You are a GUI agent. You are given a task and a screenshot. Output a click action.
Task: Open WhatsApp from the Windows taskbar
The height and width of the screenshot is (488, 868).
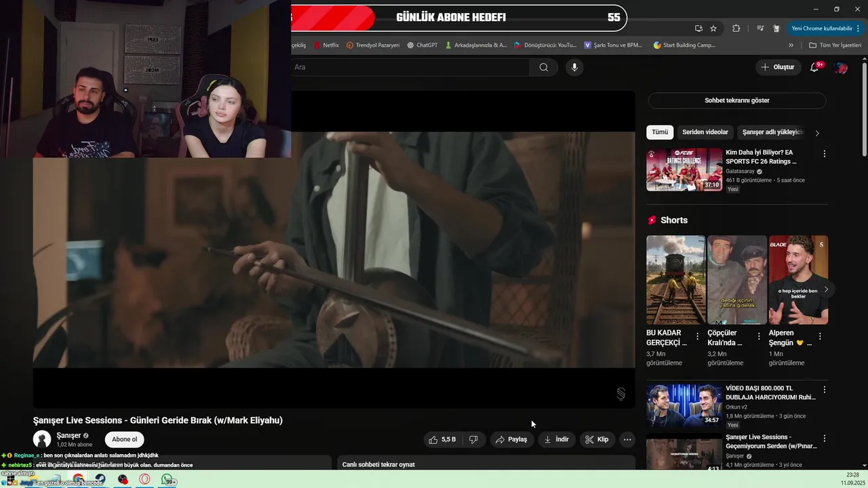pyautogui.click(x=167, y=480)
